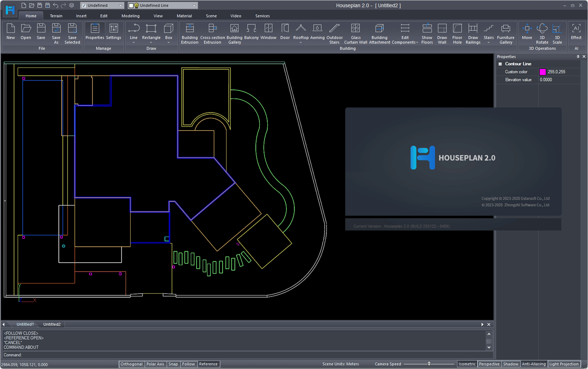Close the Properties panel
This screenshot has width=588, height=369.
pos(584,56)
